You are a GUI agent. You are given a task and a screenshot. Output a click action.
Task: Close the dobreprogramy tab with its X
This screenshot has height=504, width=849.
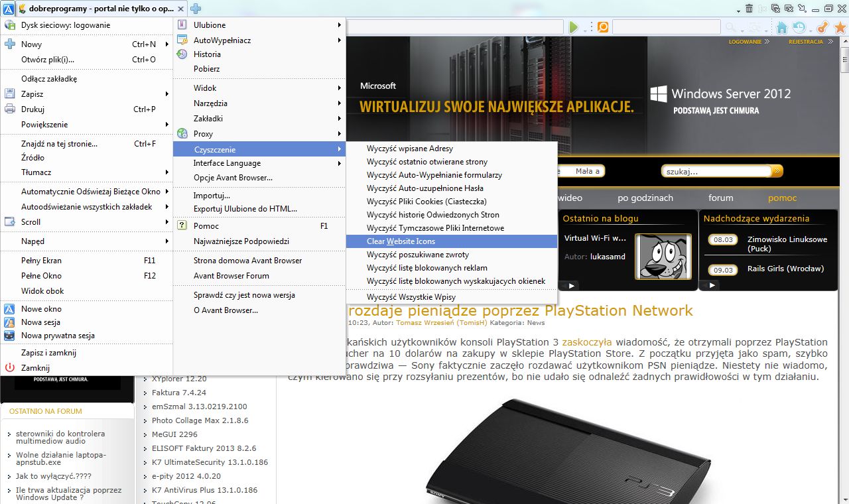tap(180, 9)
